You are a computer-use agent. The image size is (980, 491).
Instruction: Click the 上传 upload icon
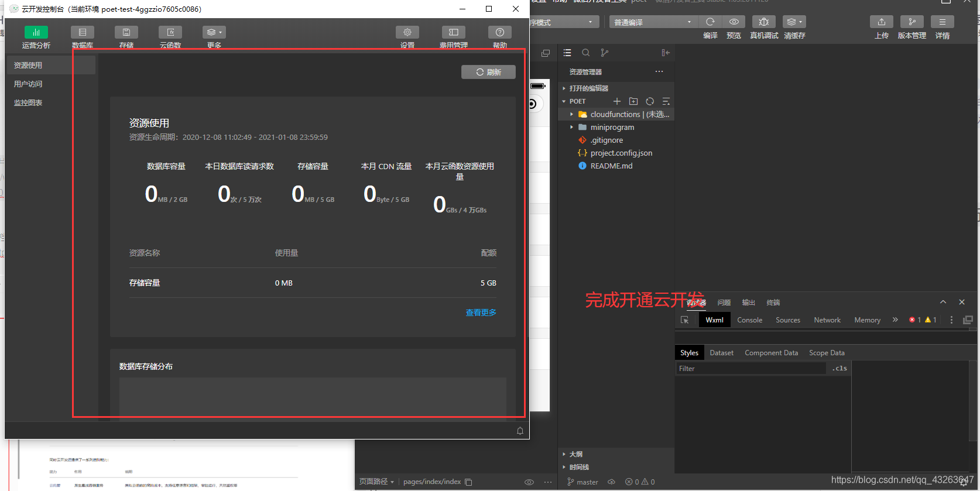tap(882, 22)
